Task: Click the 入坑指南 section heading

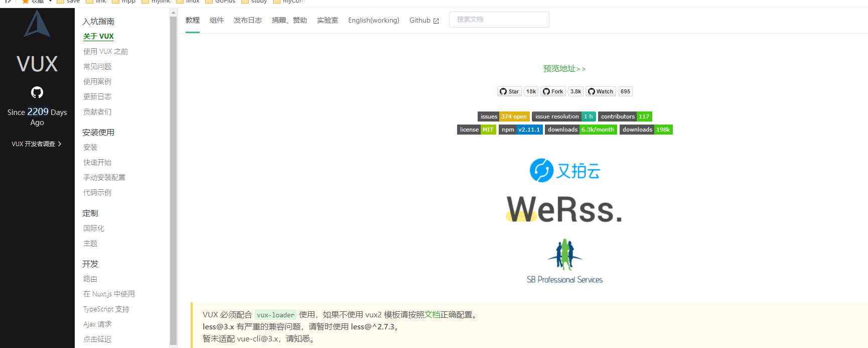Action: [x=98, y=22]
